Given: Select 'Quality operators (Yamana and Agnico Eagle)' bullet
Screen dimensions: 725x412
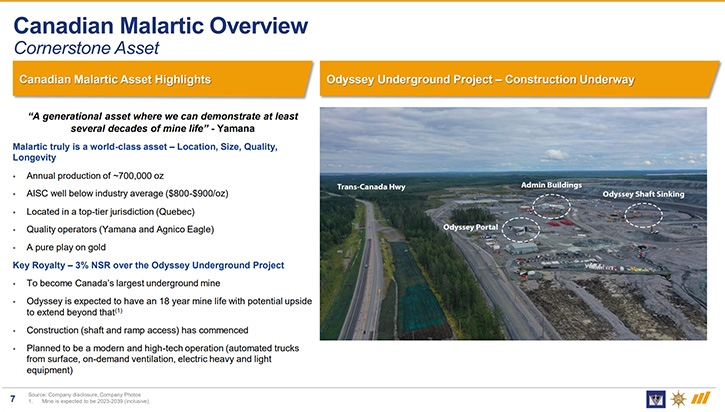Looking at the screenshot, I should click(120, 229).
